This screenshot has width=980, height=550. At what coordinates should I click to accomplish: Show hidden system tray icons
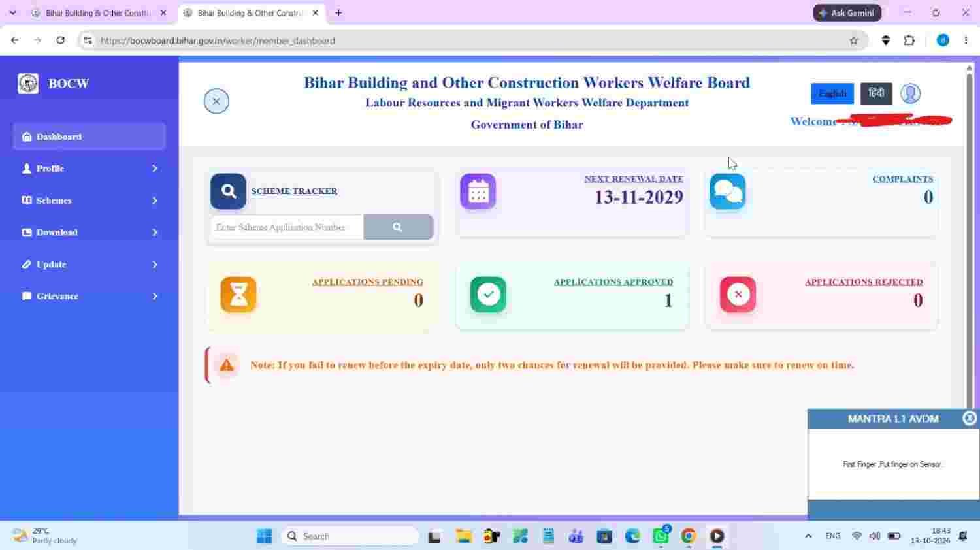point(808,536)
